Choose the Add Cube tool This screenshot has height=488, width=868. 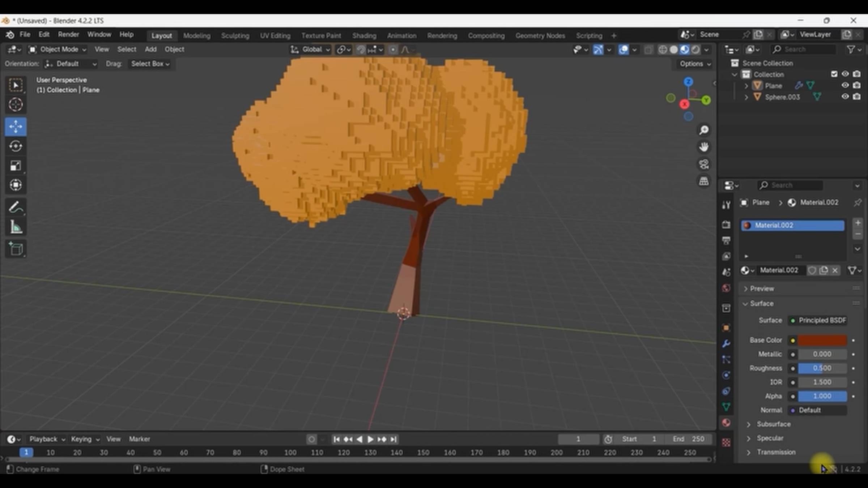16,249
